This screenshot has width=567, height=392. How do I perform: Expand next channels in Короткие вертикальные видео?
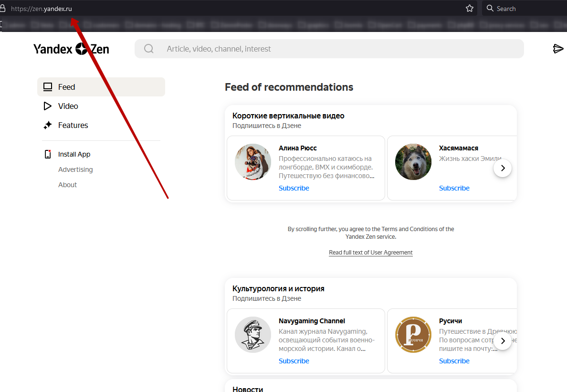[x=503, y=168]
